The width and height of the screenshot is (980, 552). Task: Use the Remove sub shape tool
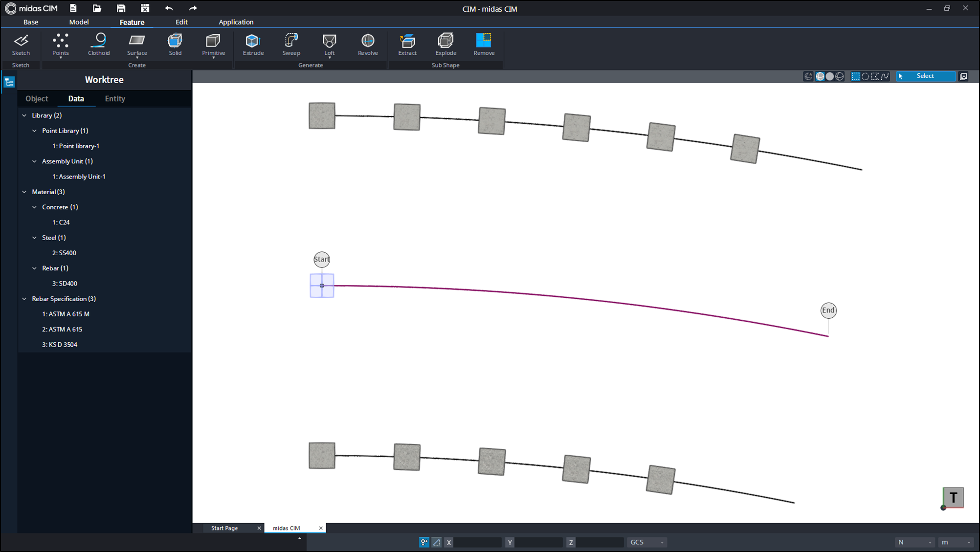484,44
